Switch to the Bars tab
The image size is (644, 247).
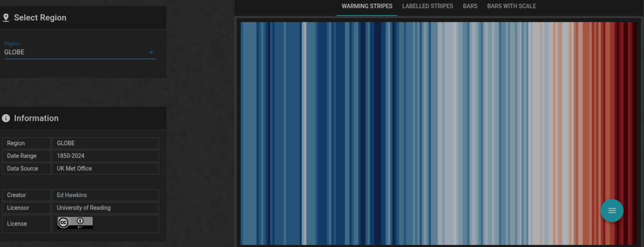click(470, 6)
